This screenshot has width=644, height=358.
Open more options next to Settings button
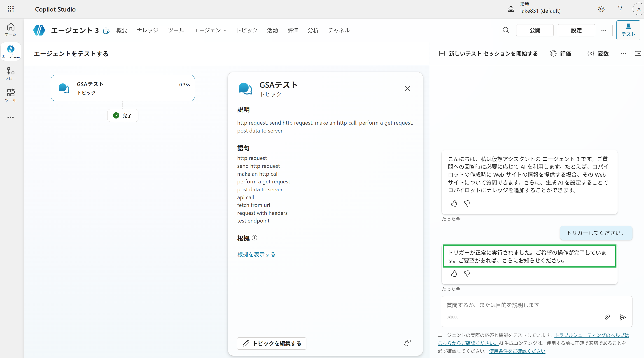point(604,30)
